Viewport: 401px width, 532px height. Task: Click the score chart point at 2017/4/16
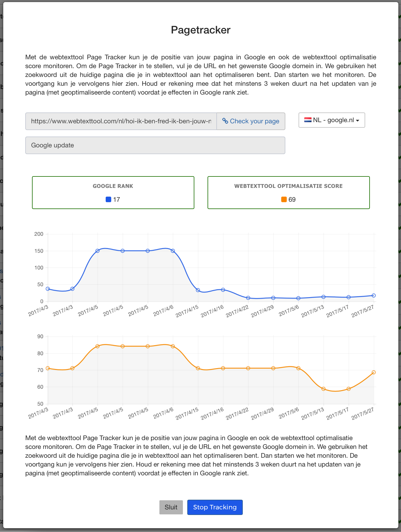click(223, 368)
